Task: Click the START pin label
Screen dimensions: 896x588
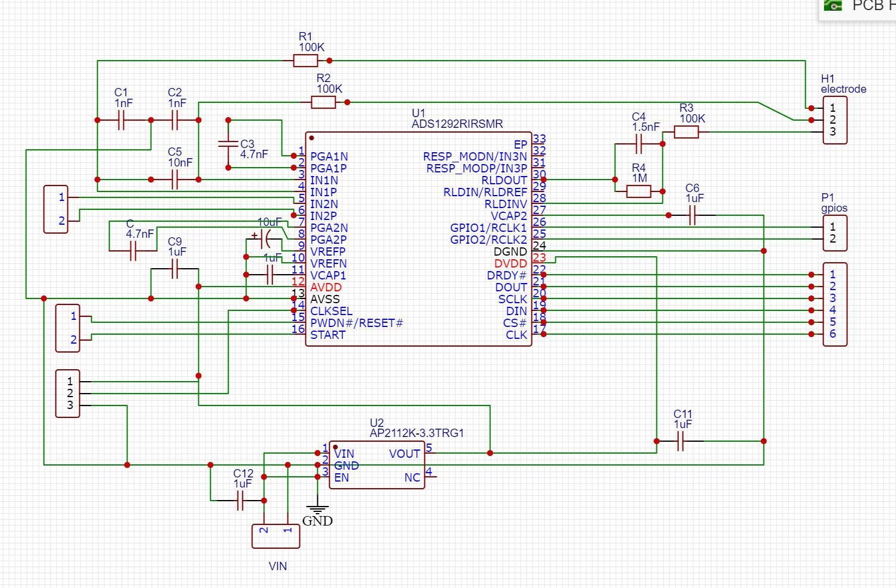Action: (328, 335)
